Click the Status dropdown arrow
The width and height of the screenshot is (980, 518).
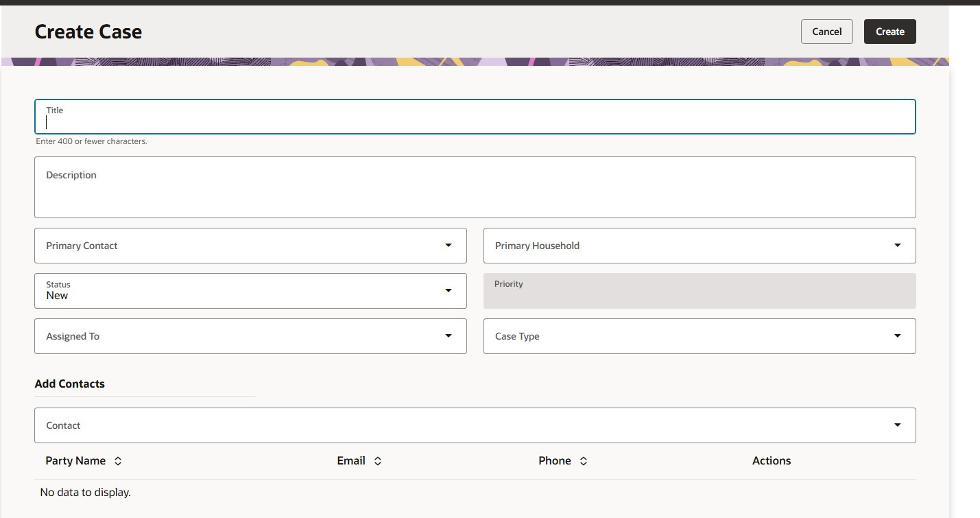449,290
